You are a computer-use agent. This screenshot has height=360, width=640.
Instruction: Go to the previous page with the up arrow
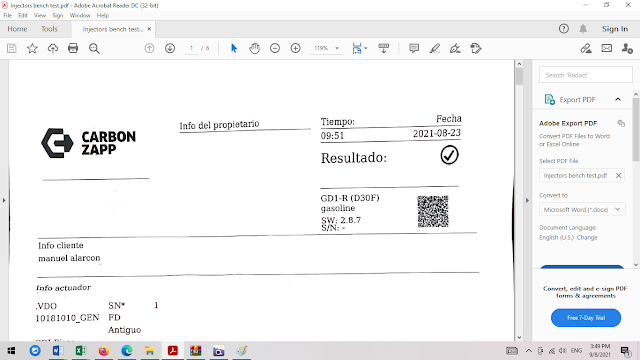coord(149,49)
